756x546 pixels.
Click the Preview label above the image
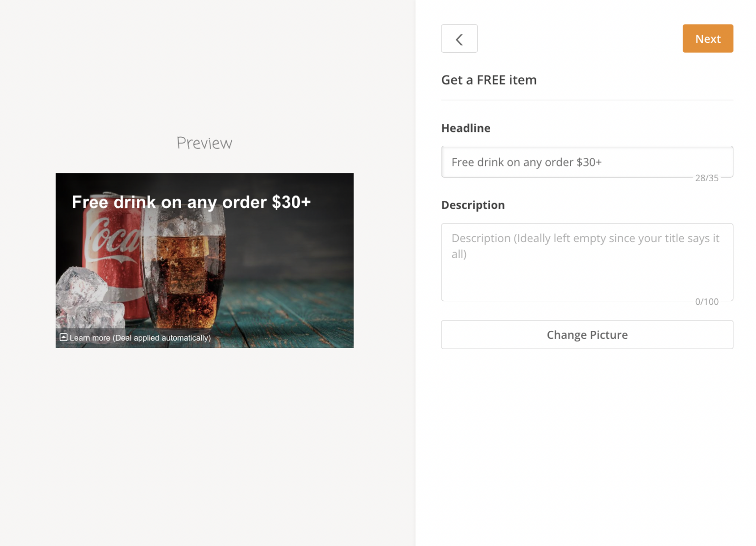coord(204,143)
